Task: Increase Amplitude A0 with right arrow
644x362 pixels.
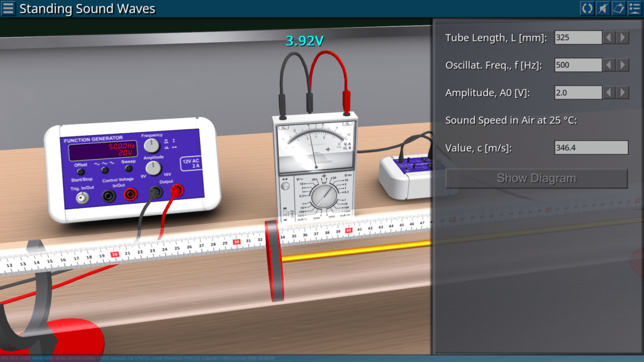Action: coord(623,92)
